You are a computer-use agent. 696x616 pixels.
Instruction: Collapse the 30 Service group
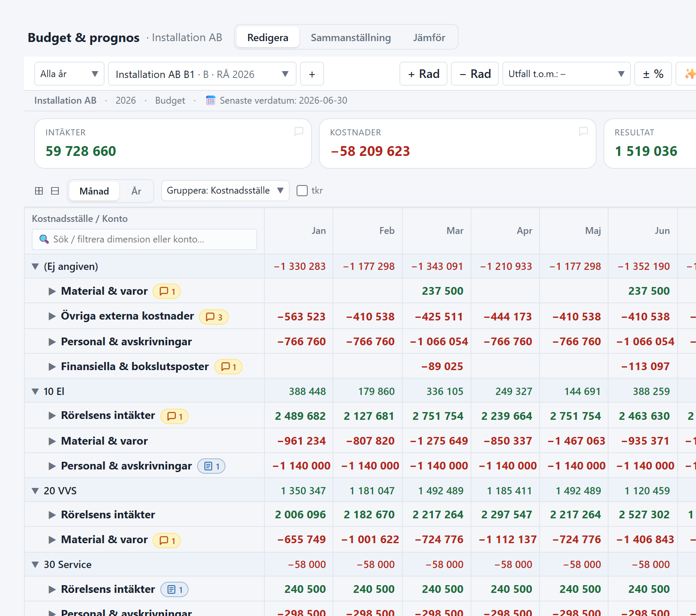(x=36, y=565)
